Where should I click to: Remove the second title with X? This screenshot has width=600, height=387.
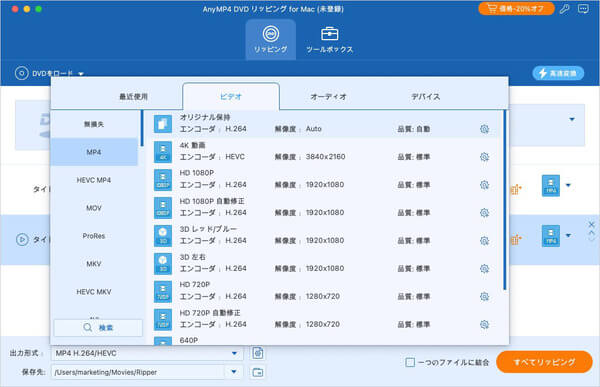pos(592,225)
